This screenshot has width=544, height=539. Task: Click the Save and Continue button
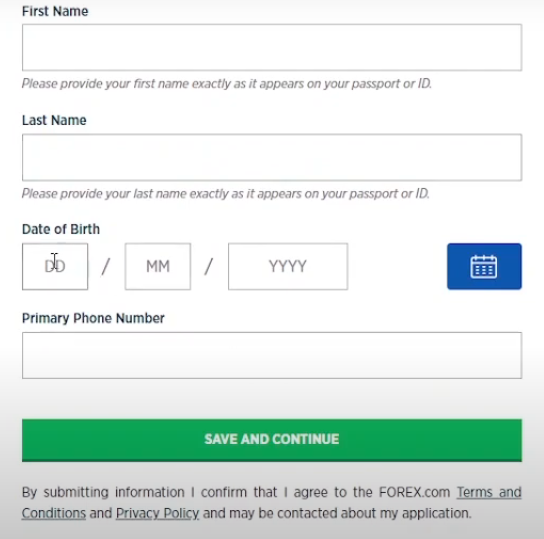point(272,440)
